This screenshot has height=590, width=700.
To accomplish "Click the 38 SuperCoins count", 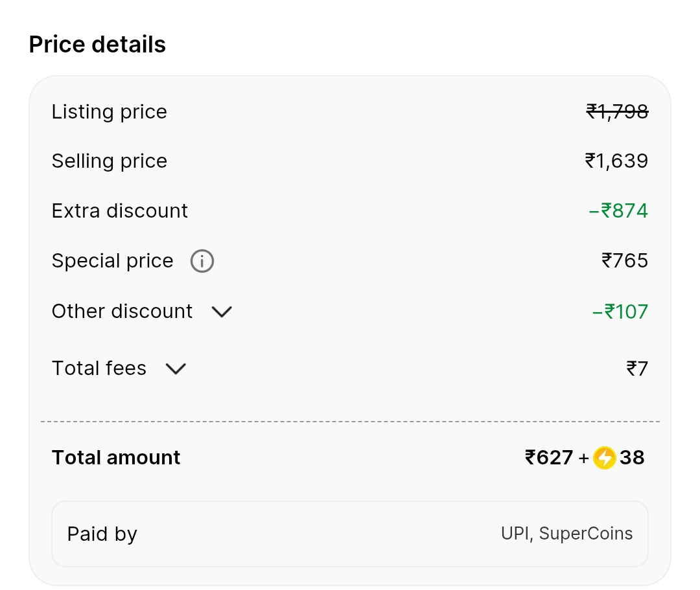I will pos(632,458).
